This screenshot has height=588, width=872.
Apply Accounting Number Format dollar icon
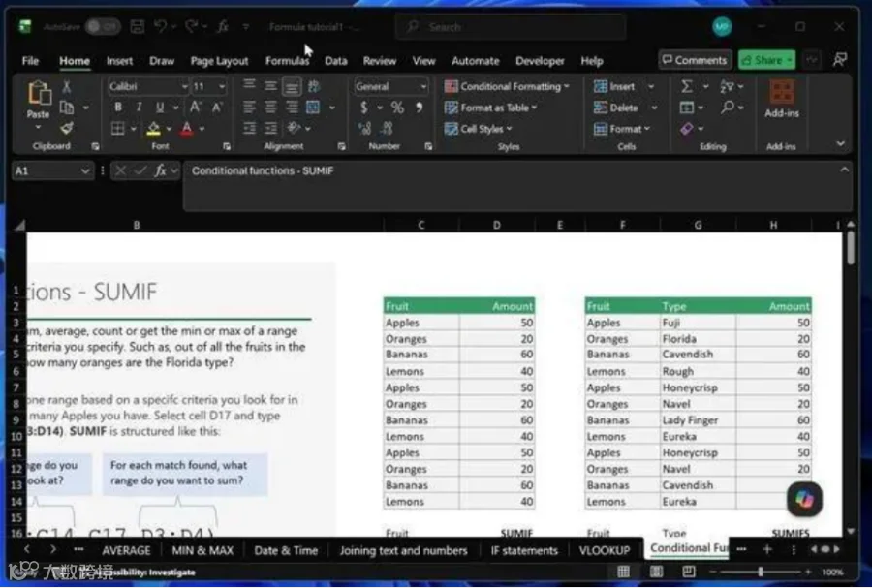click(x=363, y=108)
